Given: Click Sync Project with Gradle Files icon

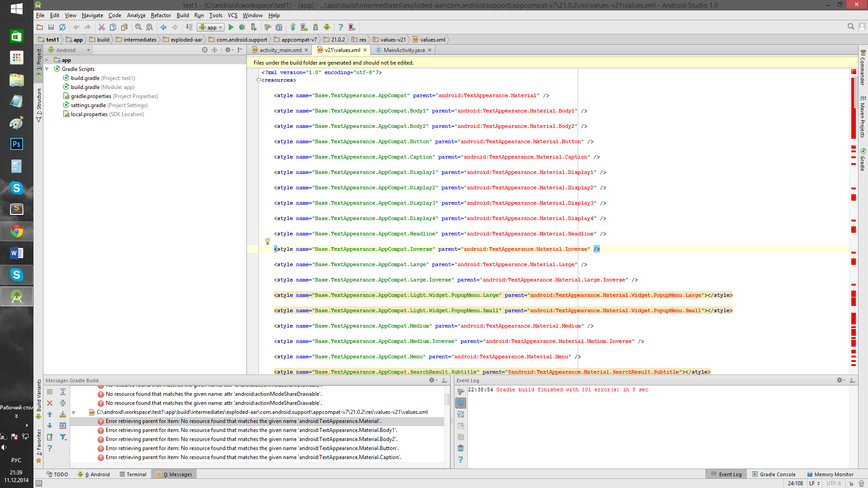Looking at the screenshot, I should tap(293, 28).
